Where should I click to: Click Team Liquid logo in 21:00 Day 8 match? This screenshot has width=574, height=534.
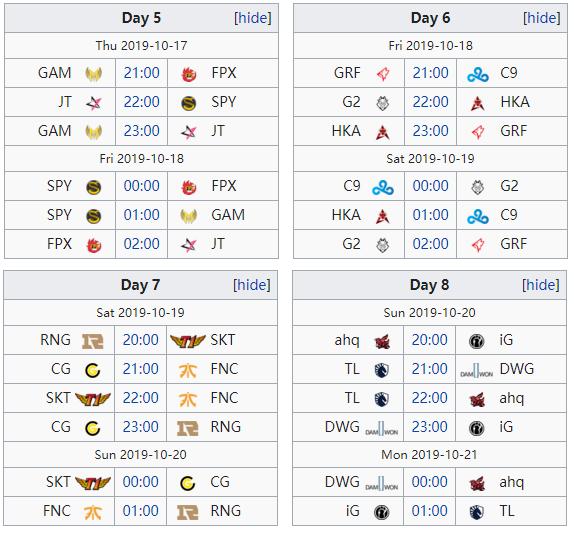pyautogui.click(x=381, y=370)
